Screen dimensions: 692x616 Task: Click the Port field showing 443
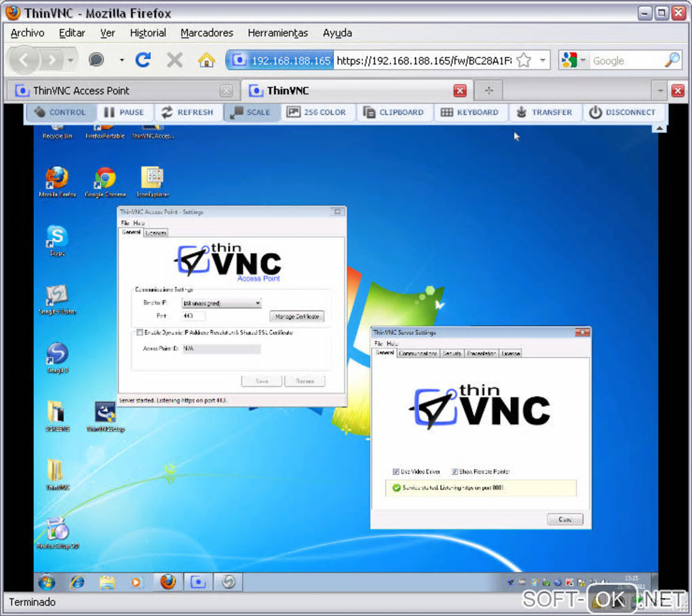pos(193,316)
